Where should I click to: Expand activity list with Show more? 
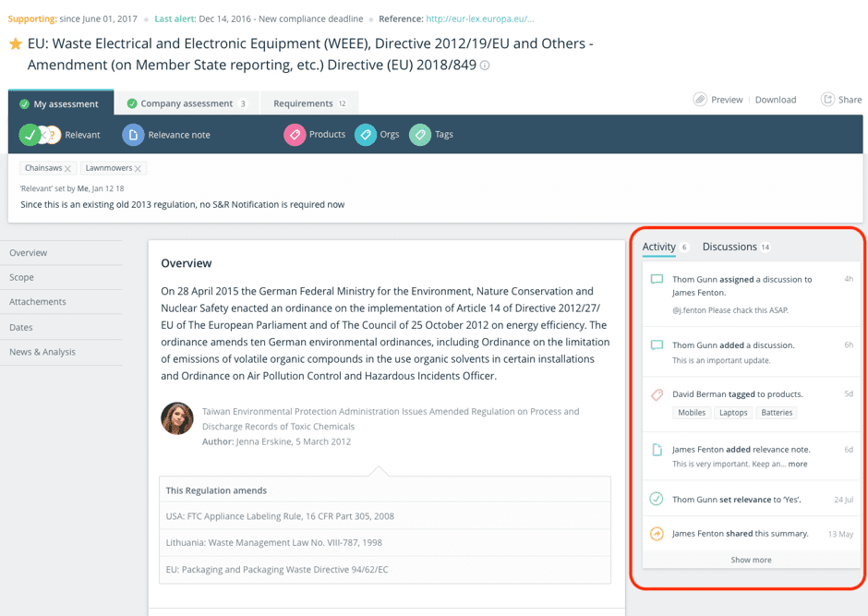pyautogui.click(x=751, y=560)
